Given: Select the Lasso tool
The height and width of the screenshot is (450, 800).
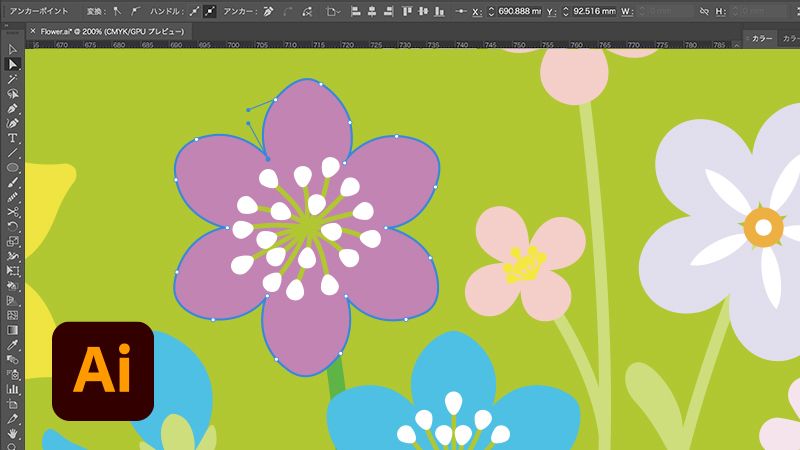Looking at the screenshot, I should click(13, 94).
